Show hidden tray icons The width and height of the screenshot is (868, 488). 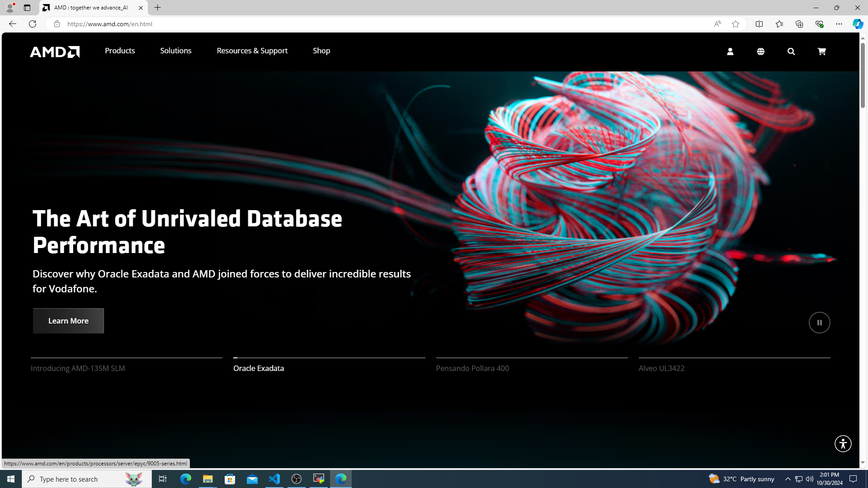pyautogui.click(x=788, y=479)
